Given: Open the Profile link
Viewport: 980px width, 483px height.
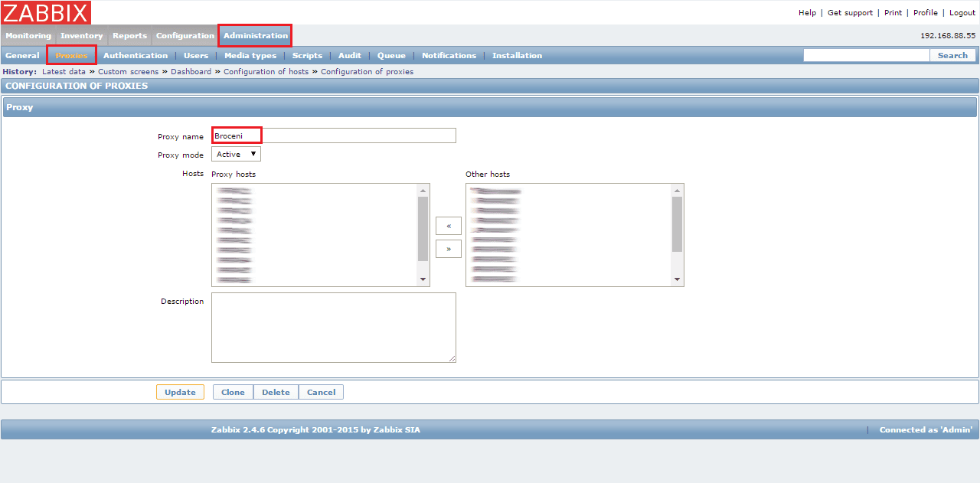Looking at the screenshot, I should point(926,13).
